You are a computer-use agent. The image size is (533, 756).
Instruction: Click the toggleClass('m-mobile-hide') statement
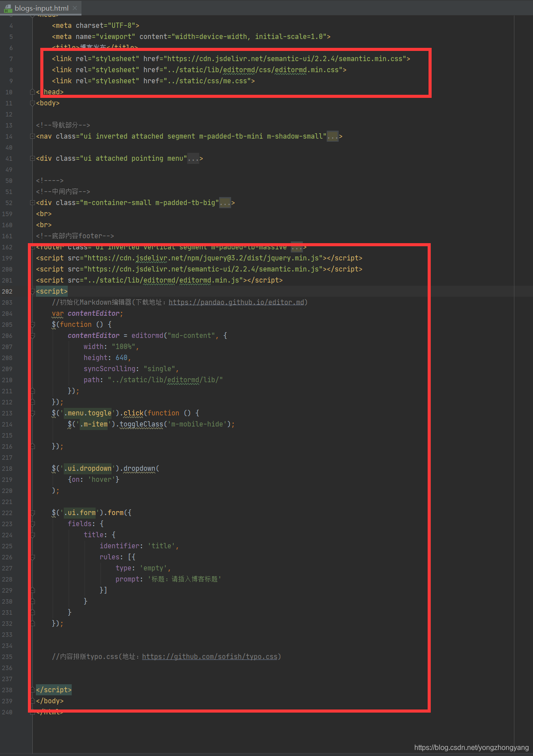(151, 424)
